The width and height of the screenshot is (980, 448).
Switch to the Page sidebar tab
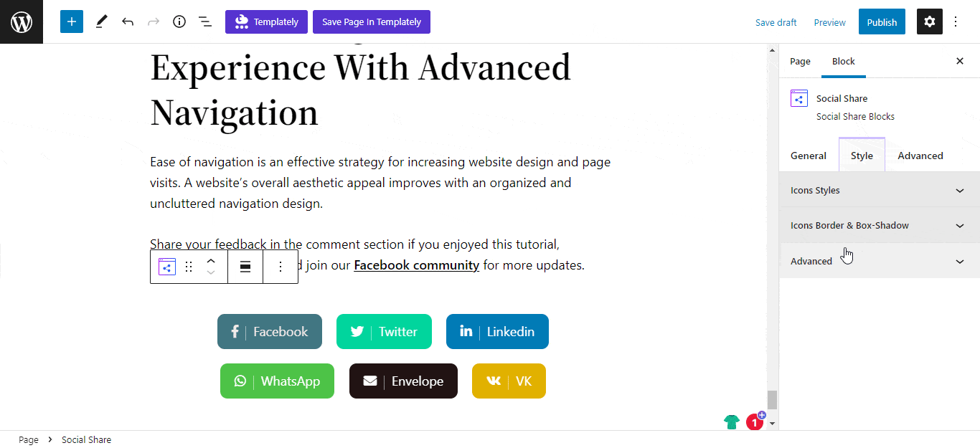[x=800, y=61]
